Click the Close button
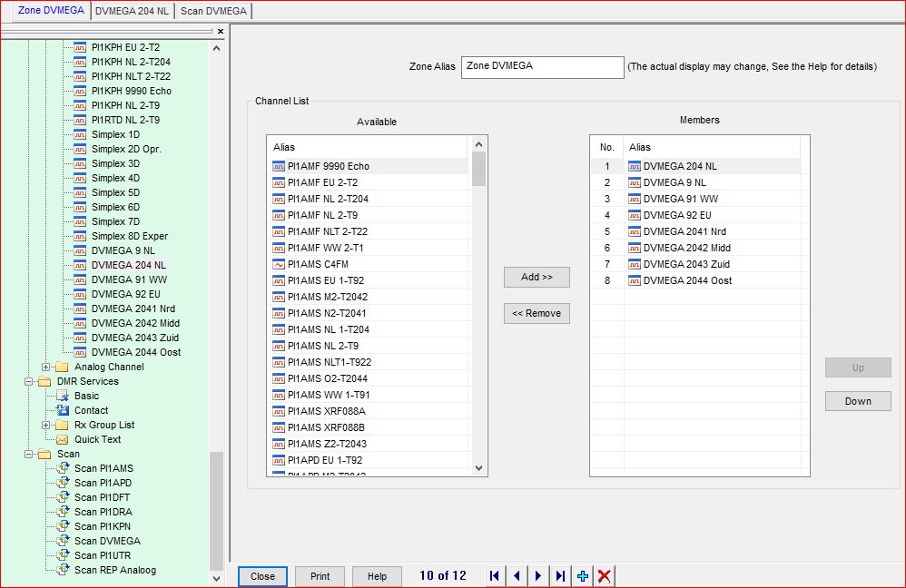Viewport: 906px width, 588px height. (x=263, y=576)
